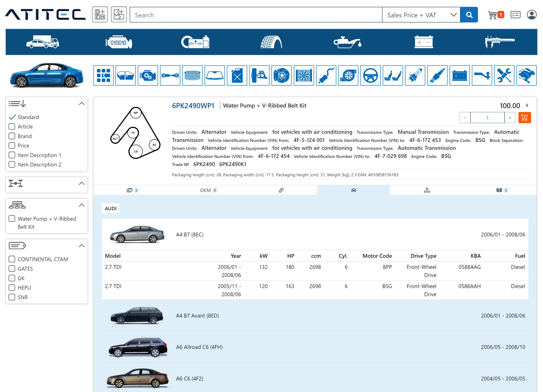The image size is (543, 392).
Task: Open the Sales Price + VAT dropdown
Action: tap(421, 15)
